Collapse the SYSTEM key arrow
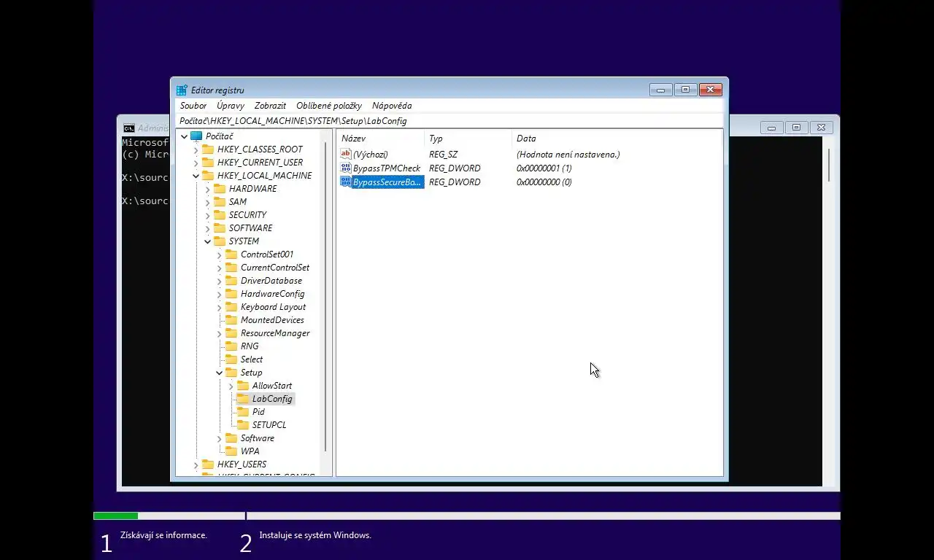934x560 pixels. (x=208, y=241)
